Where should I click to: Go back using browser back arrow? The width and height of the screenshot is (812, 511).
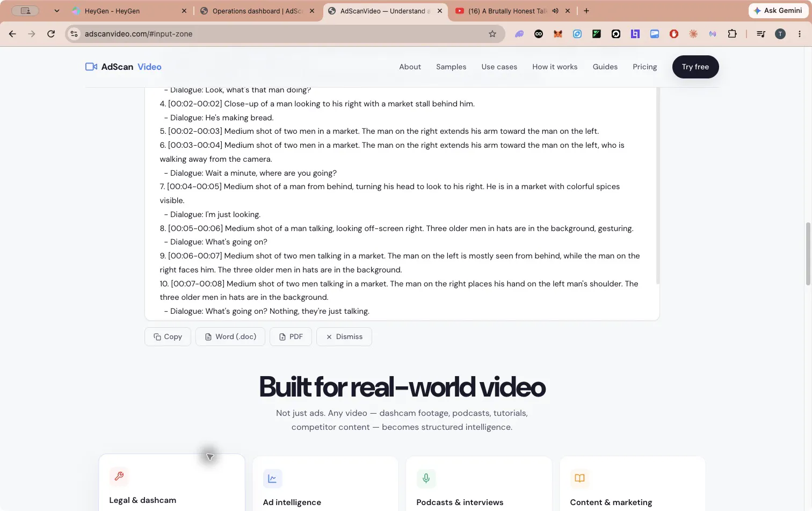pos(12,34)
